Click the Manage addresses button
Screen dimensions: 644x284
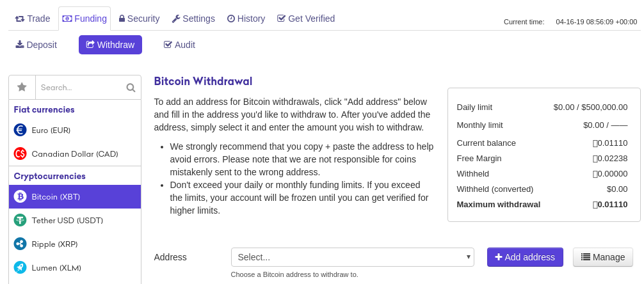[x=602, y=257]
